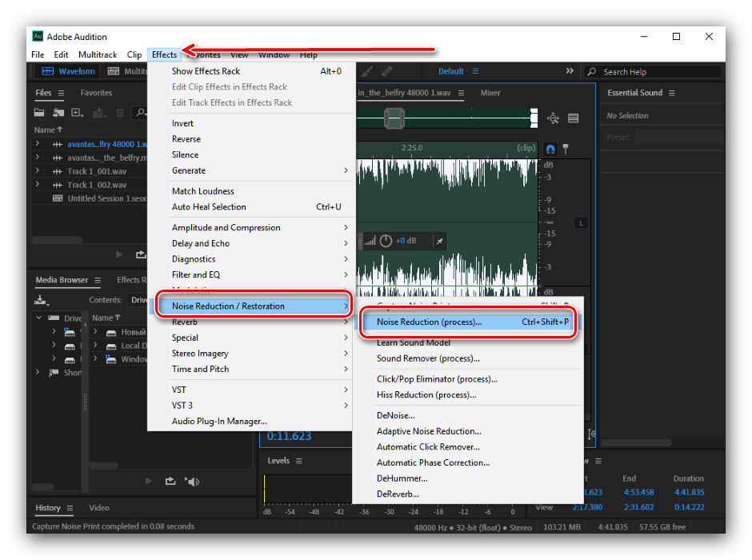Click the Media Browser auto-play speaker icon
This screenshot has height=560, width=752.
[x=192, y=481]
